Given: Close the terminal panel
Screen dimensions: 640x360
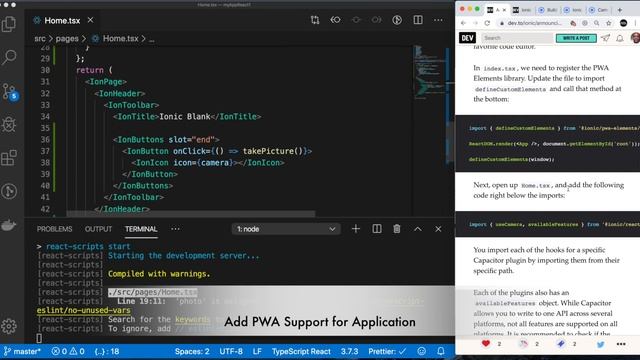Looking at the screenshot, I should (x=438, y=229).
